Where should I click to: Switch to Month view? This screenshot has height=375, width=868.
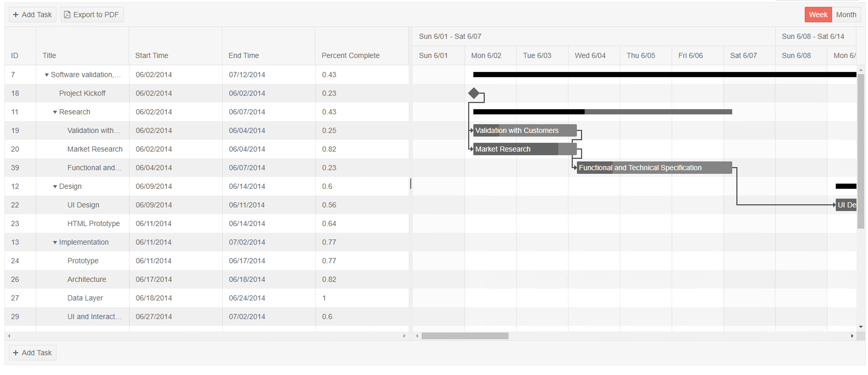846,14
